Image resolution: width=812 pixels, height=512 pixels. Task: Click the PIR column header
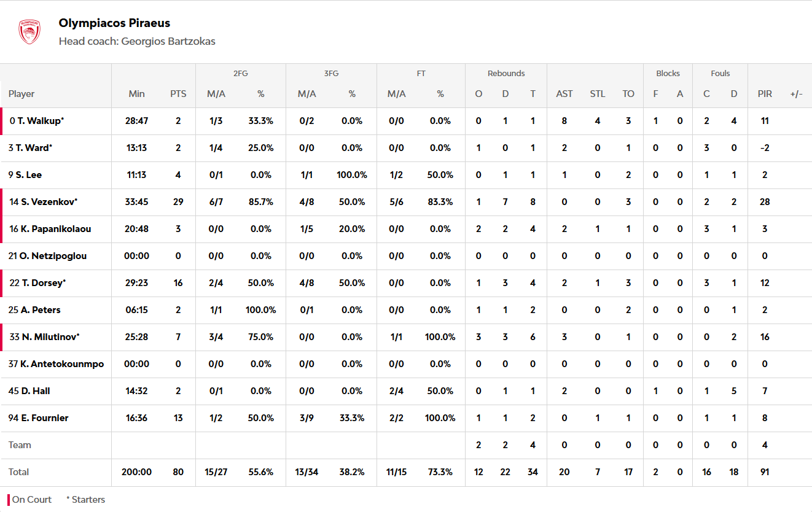(765, 94)
